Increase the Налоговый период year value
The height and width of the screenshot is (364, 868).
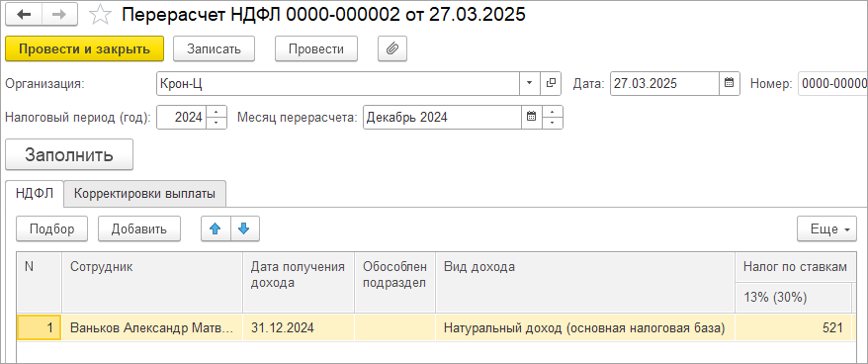[x=217, y=112]
